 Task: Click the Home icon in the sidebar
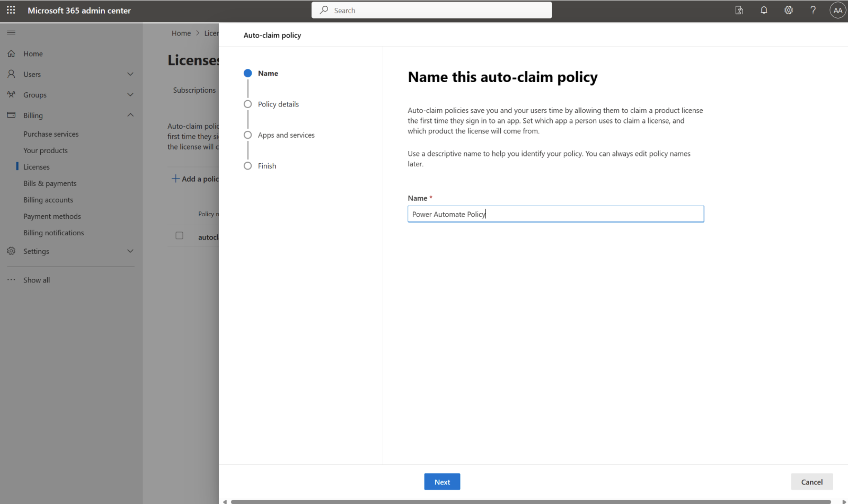pyautogui.click(x=11, y=53)
